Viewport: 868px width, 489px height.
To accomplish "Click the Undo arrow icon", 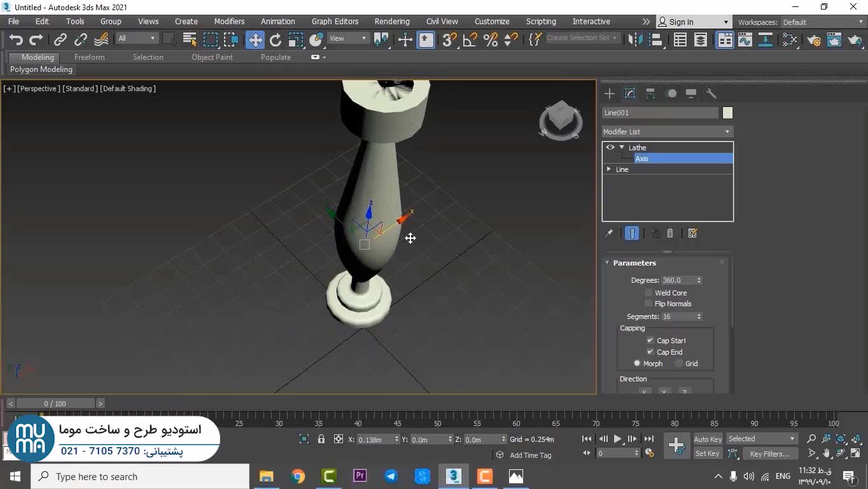I will click(16, 40).
